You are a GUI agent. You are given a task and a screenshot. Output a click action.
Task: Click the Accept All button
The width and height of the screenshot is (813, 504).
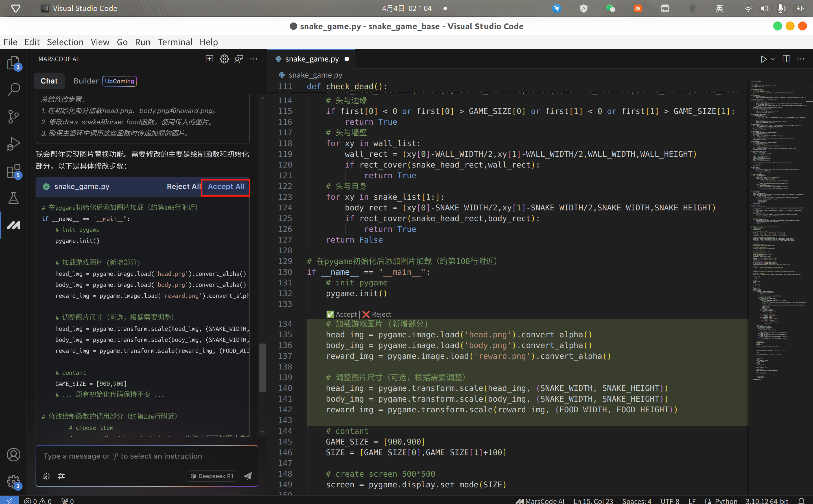226,187
